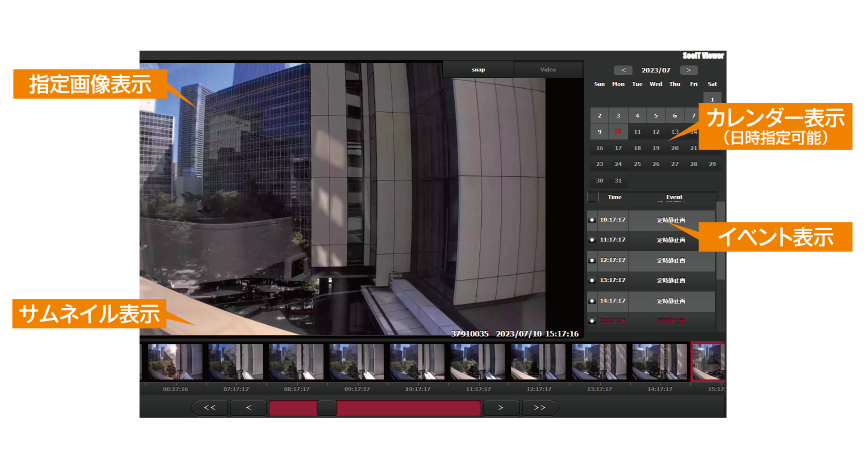Go to next month in calendar

click(x=688, y=70)
